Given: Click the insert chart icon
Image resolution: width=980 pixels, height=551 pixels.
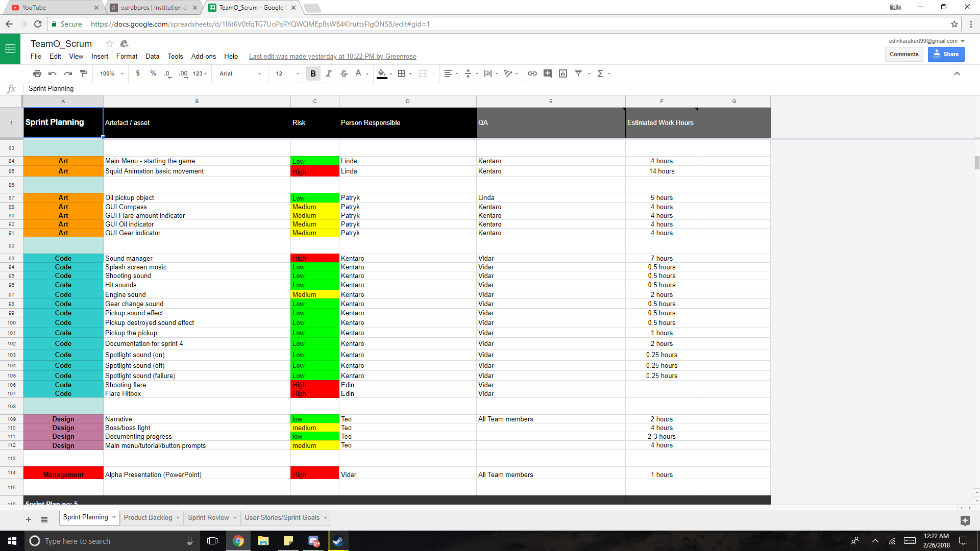Looking at the screenshot, I should 562,73.
